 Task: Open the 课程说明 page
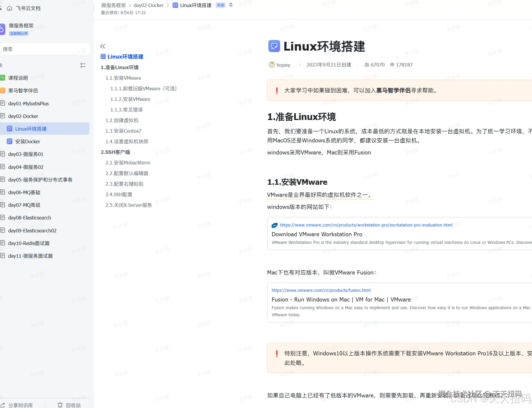click(18, 78)
